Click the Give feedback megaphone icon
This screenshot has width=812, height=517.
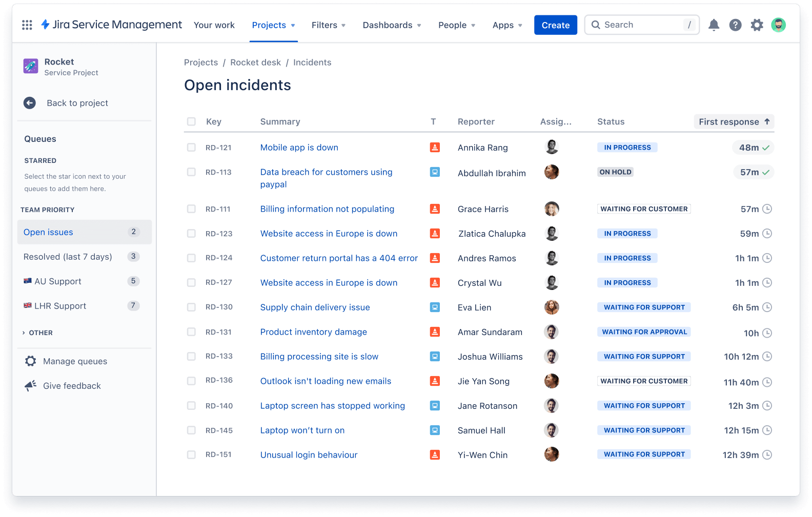pos(31,386)
